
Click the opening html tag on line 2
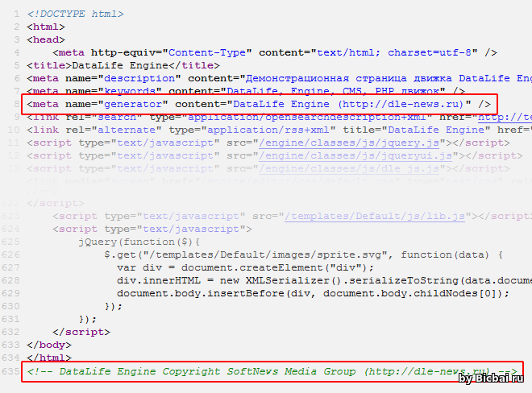tap(46, 27)
